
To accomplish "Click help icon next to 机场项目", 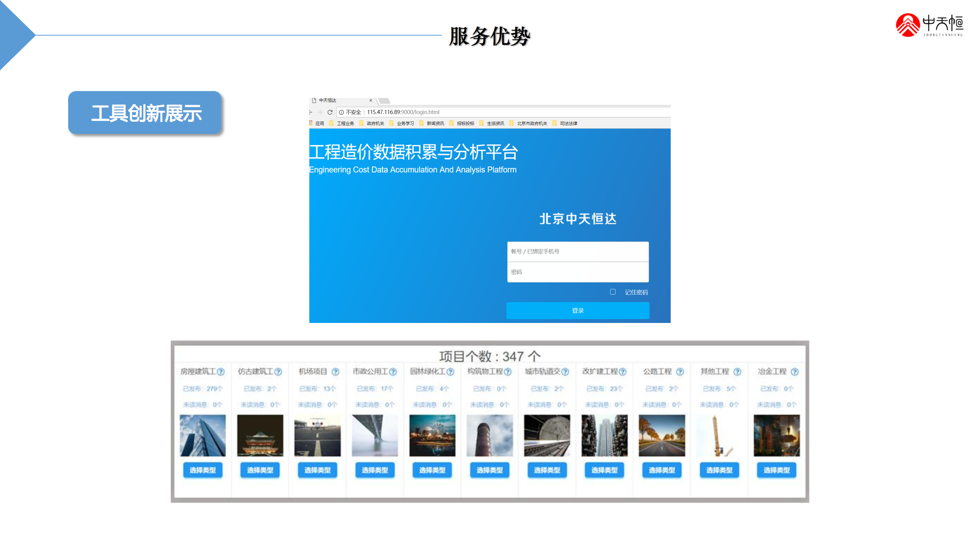I will [x=335, y=372].
